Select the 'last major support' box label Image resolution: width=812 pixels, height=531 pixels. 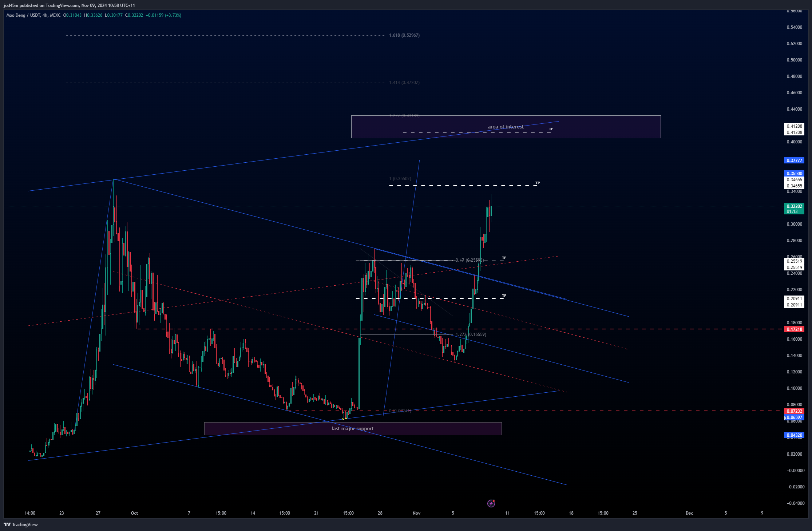click(x=352, y=428)
